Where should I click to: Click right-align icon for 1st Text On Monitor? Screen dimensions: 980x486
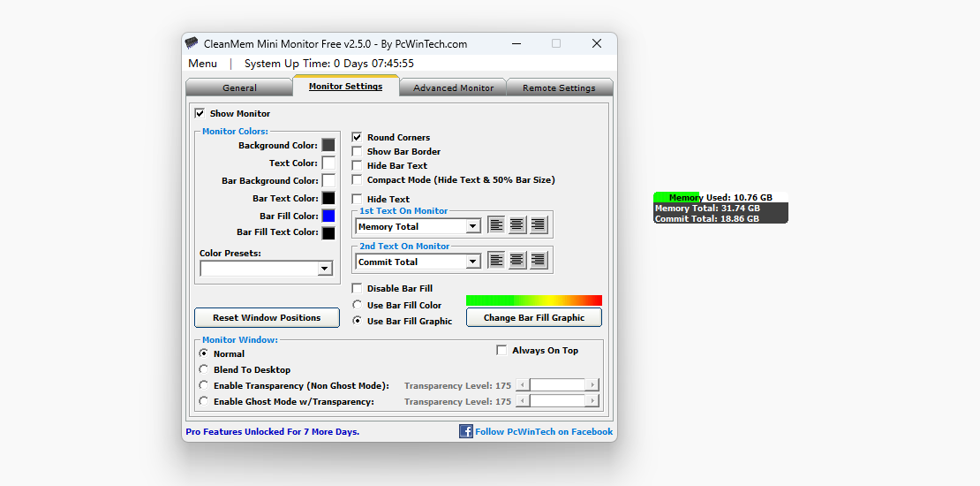(x=538, y=225)
